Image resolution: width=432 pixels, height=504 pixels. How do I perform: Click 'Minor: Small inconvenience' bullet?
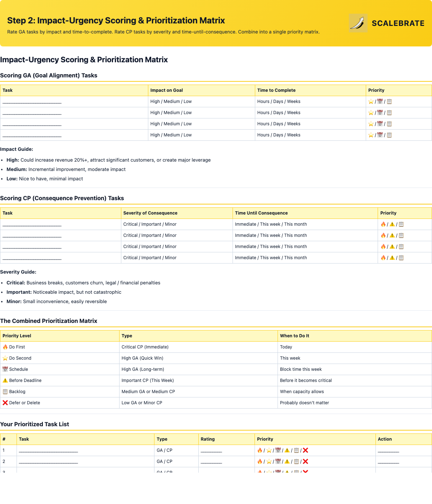(57, 301)
